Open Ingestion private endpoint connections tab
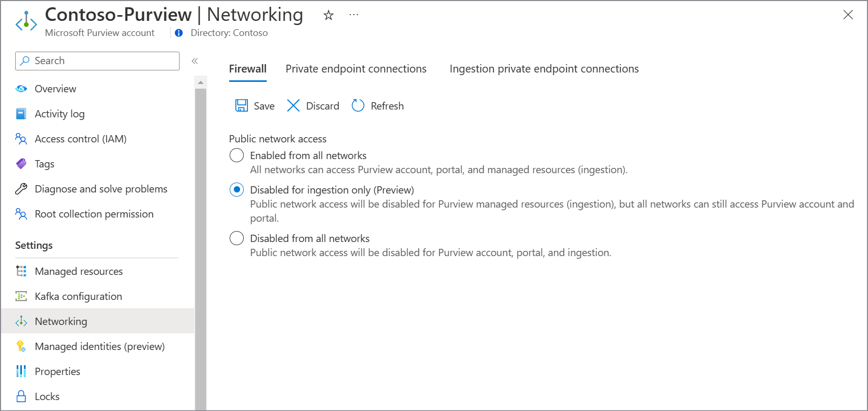Viewport: 868px width, 411px height. (544, 68)
